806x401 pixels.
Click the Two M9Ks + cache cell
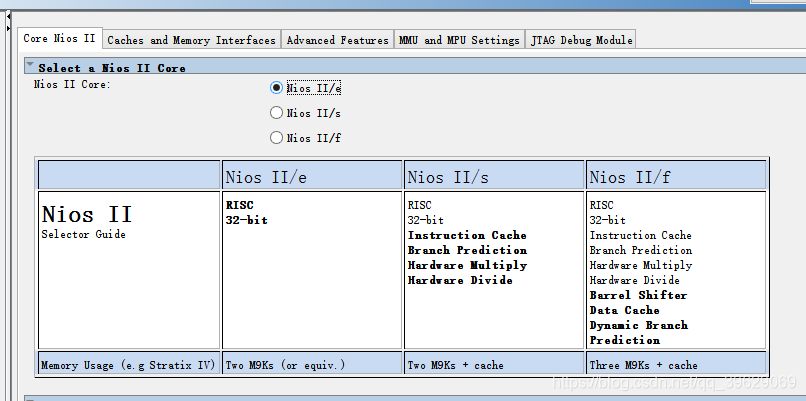[494, 363]
